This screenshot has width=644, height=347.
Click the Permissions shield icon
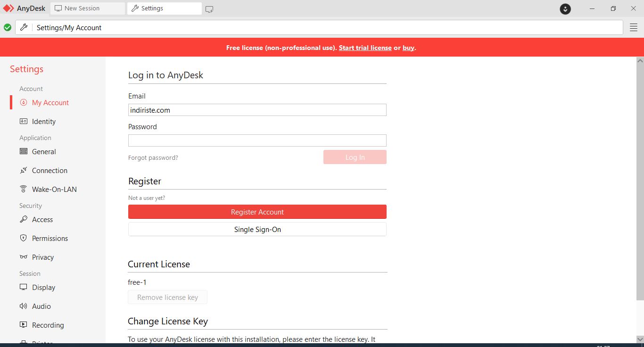tap(24, 238)
